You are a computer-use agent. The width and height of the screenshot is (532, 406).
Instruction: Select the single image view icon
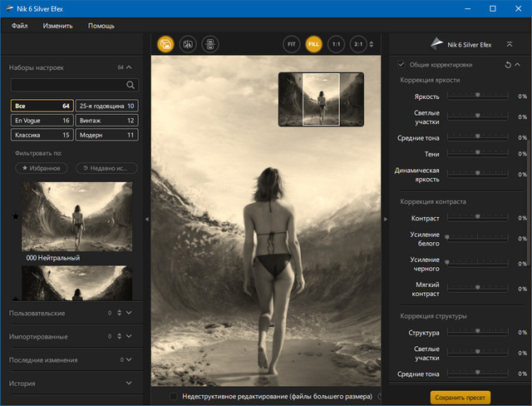click(x=165, y=44)
